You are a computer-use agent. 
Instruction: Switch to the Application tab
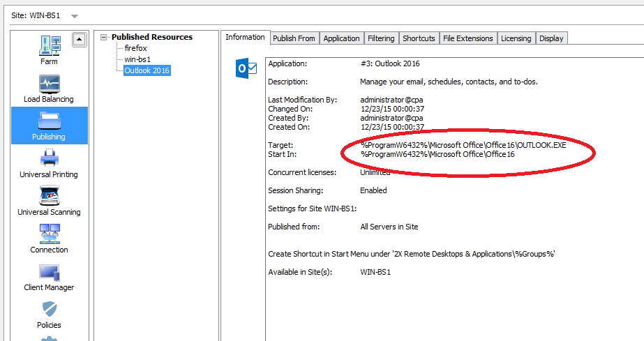pos(341,38)
